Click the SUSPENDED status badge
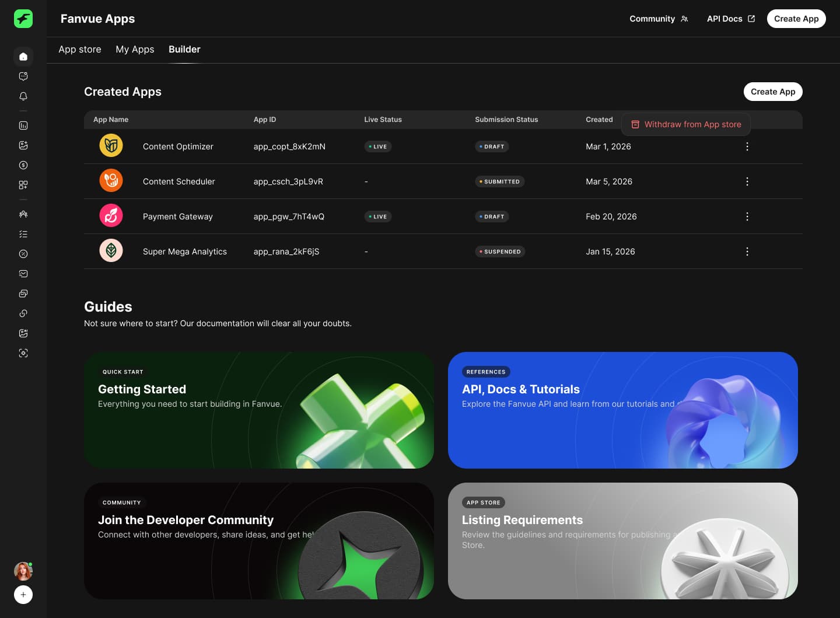This screenshot has width=840, height=618. [x=500, y=252]
